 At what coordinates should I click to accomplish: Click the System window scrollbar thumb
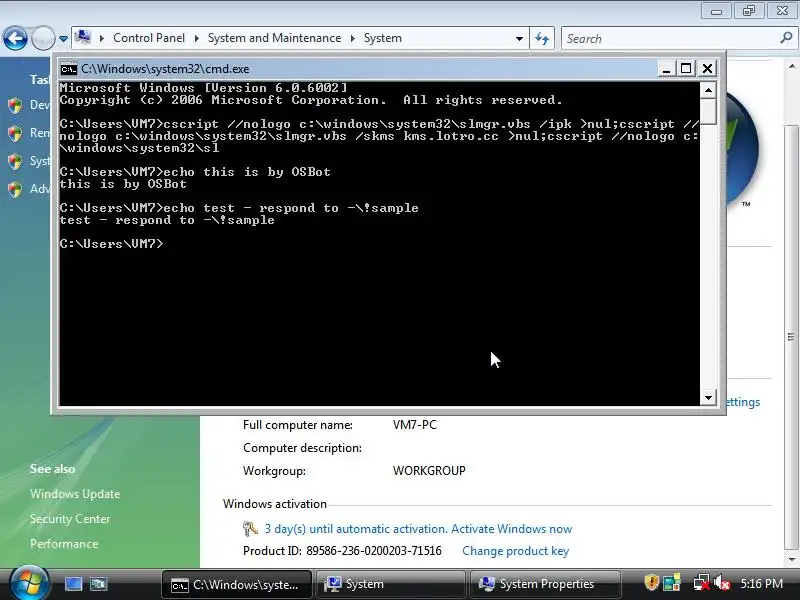791,337
